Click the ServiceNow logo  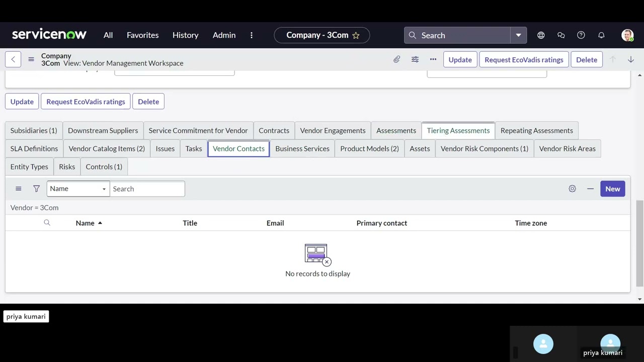[49, 35]
